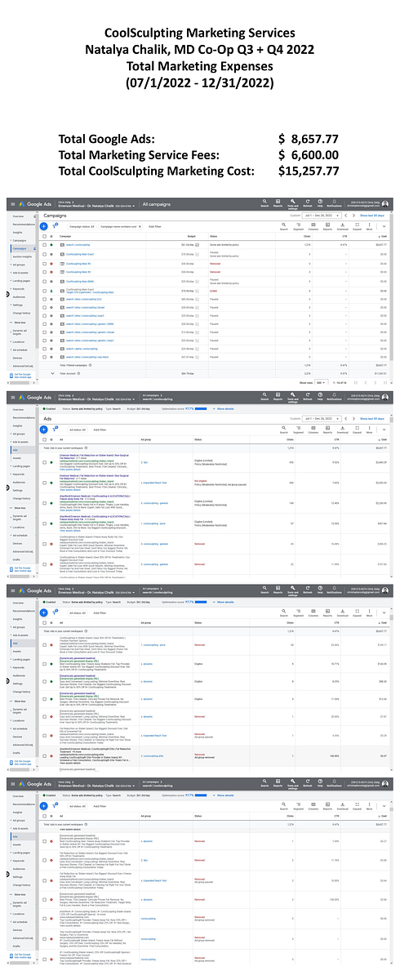Click the Help icon in All campaigns header
The image size is (400, 980).
pos(320,203)
